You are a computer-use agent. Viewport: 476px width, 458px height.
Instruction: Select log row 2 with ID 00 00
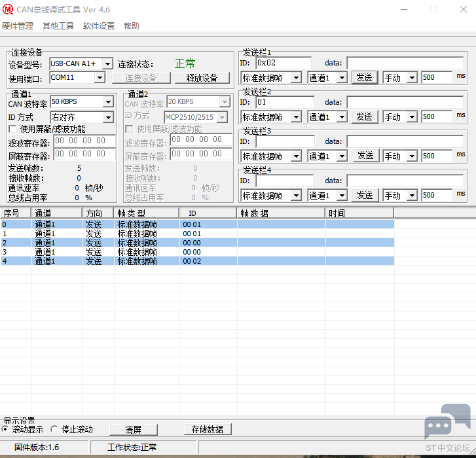tap(197, 243)
